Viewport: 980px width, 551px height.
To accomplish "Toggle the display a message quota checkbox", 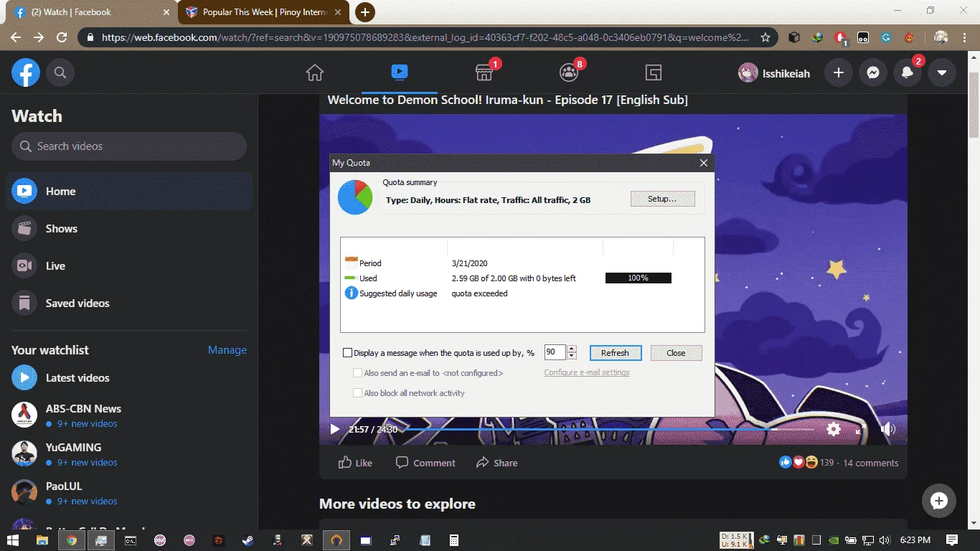I will [x=348, y=353].
